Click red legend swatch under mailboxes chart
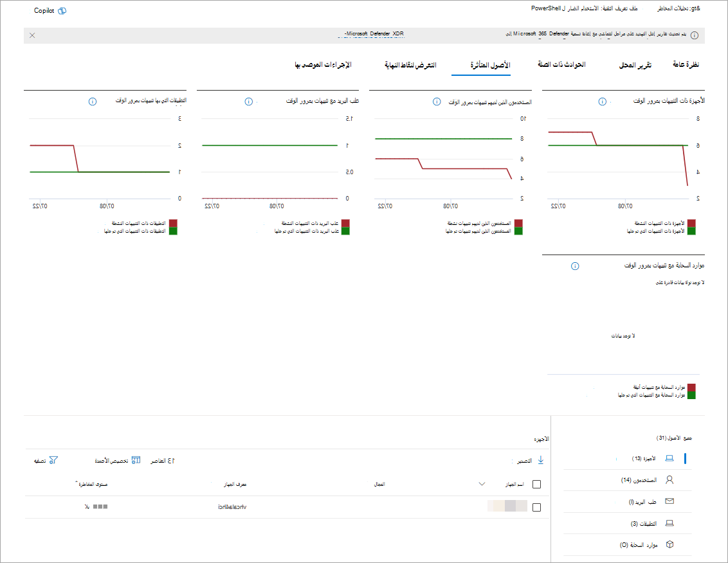The width and height of the screenshot is (728, 563). click(345, 223)
